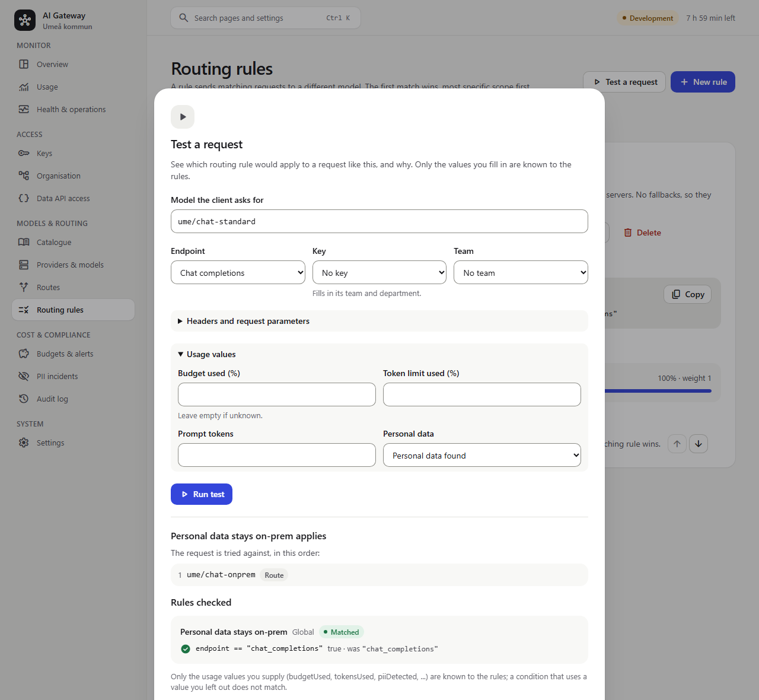Click the Catalogue book icon
The height and width of the screenshot is (700, 759).
(x=24, y=242)
